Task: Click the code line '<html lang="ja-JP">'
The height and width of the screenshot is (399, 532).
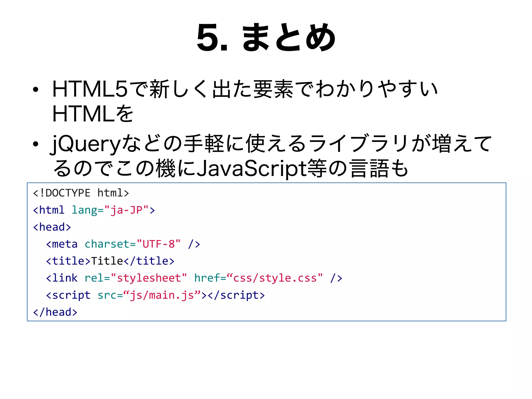Action: (x=94, y=210)
